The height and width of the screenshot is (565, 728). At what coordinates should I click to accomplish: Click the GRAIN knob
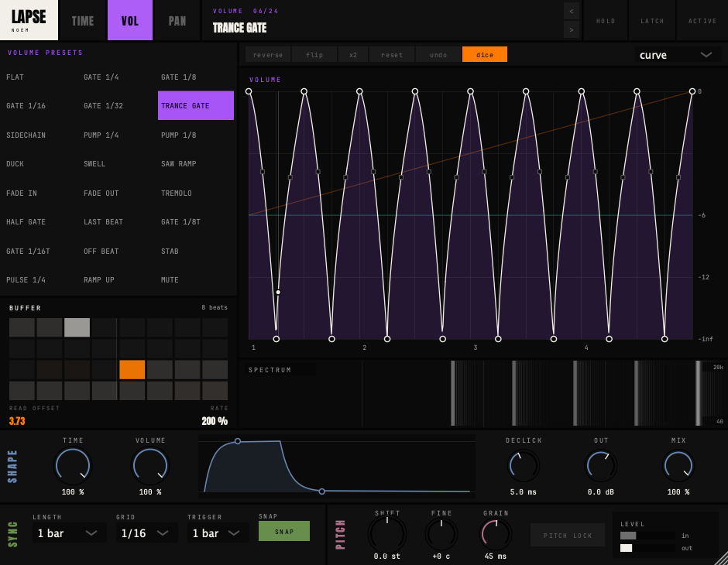496,534
